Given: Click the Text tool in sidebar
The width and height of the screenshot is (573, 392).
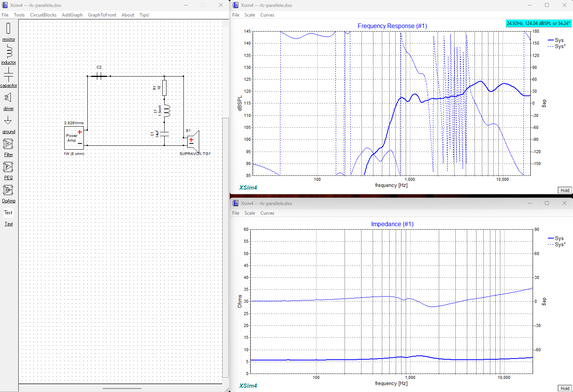Looking at the screenshot, I should point(8,218).
